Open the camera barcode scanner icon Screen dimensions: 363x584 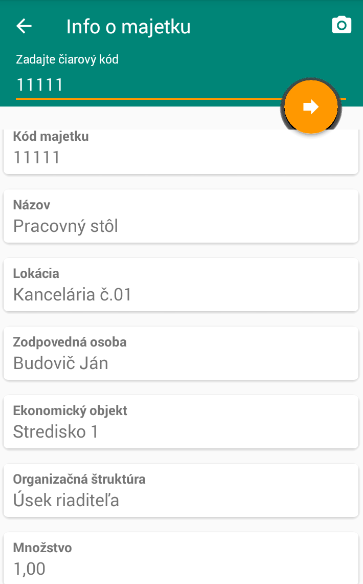[x=341, y=25]
